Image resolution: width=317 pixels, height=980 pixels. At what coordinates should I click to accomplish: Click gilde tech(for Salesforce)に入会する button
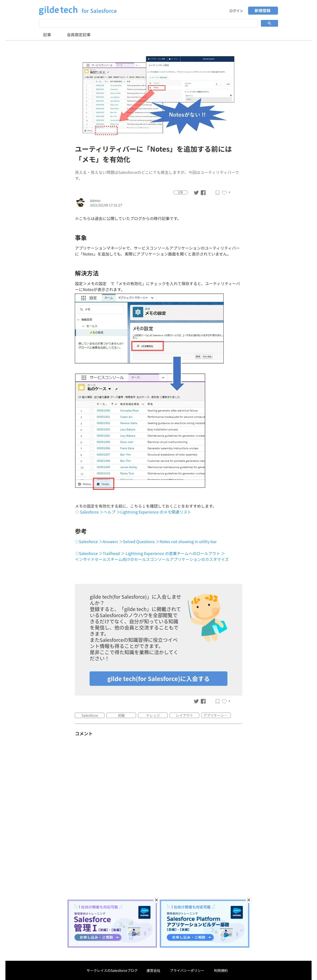point(158,678)
